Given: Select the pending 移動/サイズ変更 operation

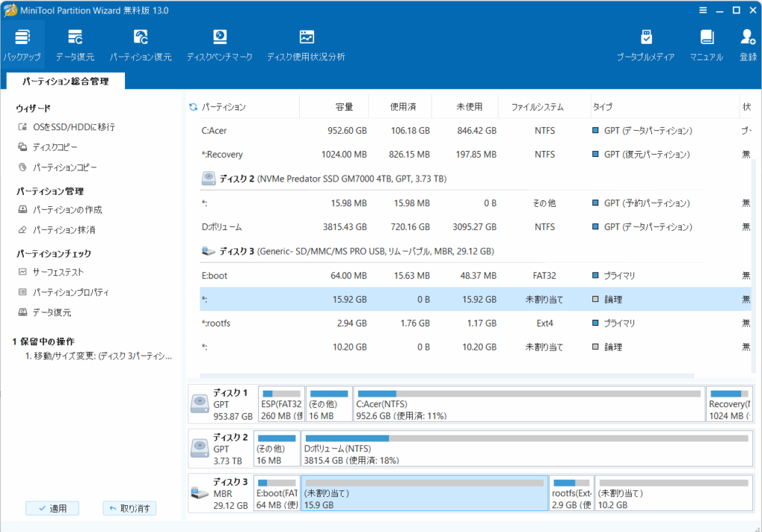Looking at the screenshot, I should click(97, 356).
